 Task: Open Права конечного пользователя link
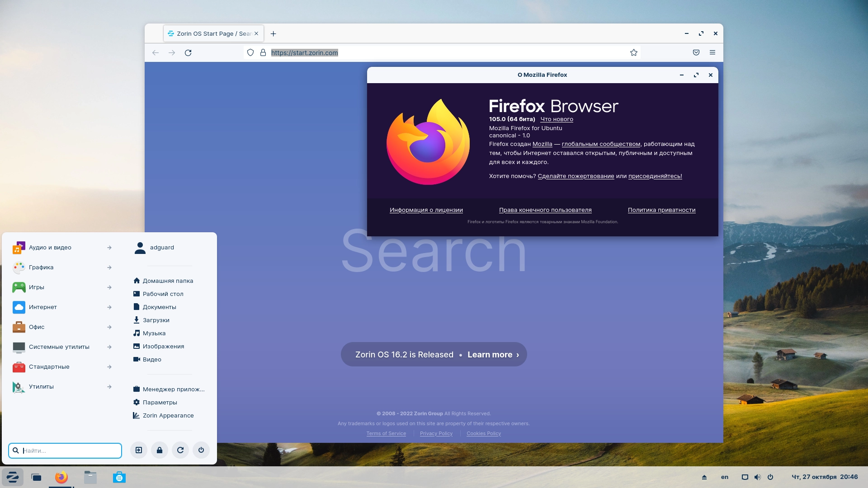pyautogui.click(x=545, y=210)
